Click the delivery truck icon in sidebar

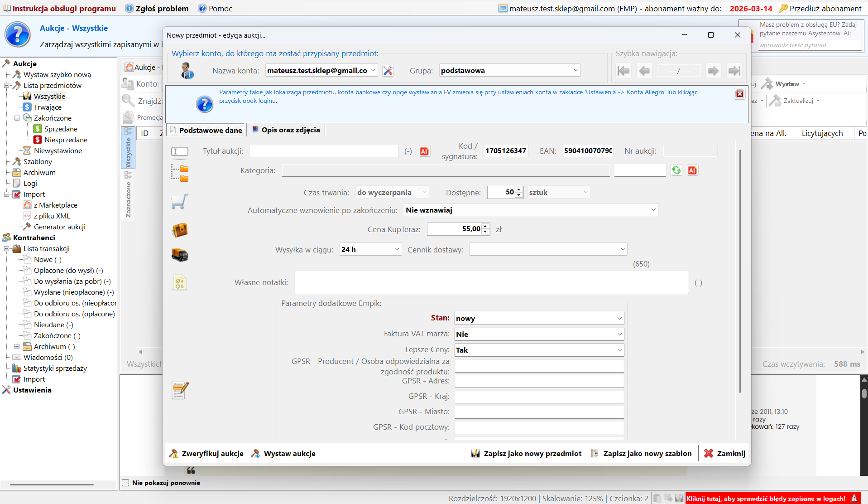pyautogui.click(x=180, y=255)
